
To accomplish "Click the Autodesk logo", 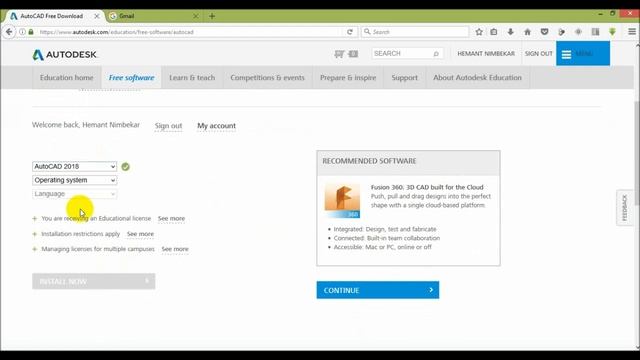I will (x=64, y=54).
